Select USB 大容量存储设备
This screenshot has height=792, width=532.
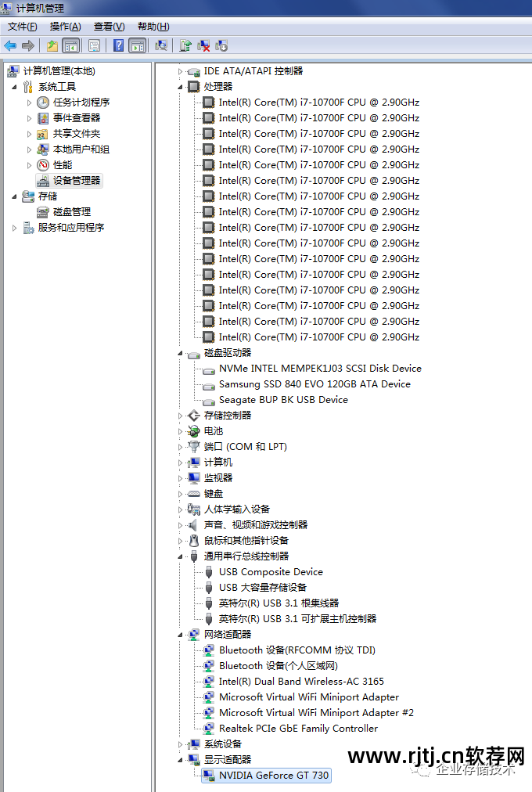pyautogui.click(x=262, y=588)
